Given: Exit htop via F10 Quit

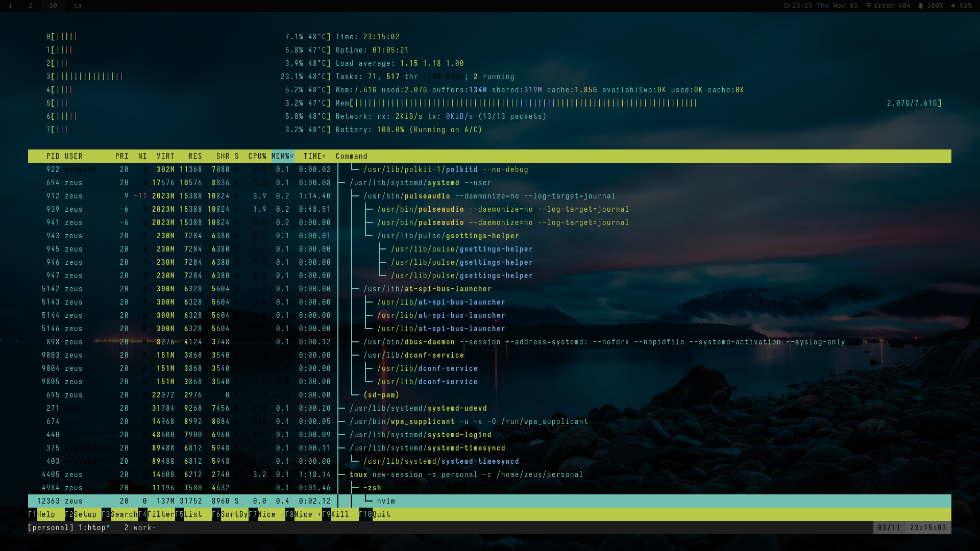Looking at the screenshot, I should [375, 514].
